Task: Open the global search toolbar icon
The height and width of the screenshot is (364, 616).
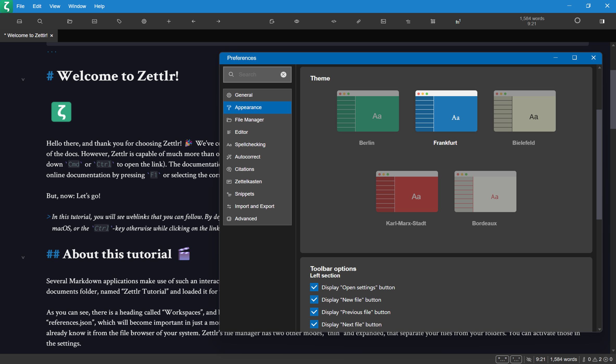Action: coord(40,21)
